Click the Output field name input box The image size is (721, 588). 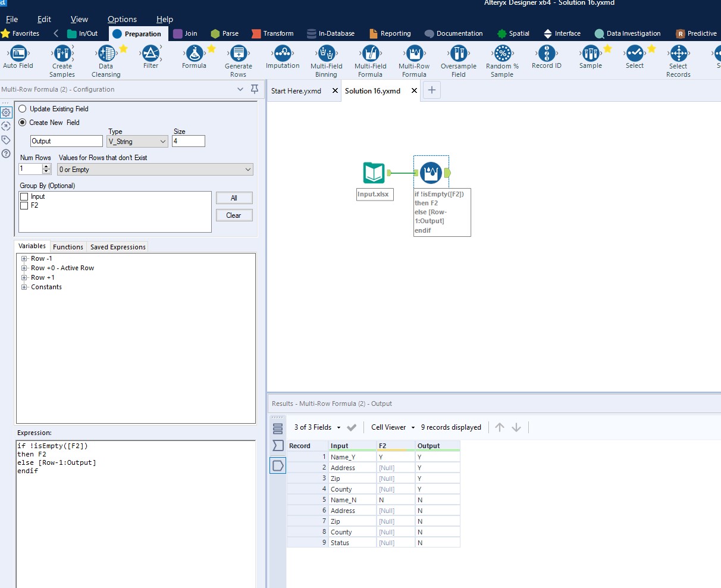coord(67,141)
